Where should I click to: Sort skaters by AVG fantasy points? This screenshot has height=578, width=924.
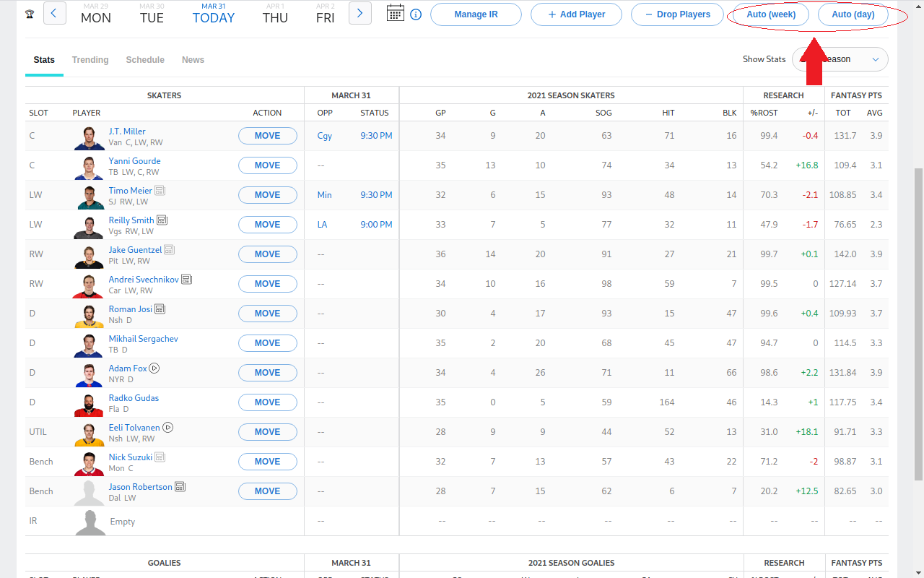[x=875, y=113]
